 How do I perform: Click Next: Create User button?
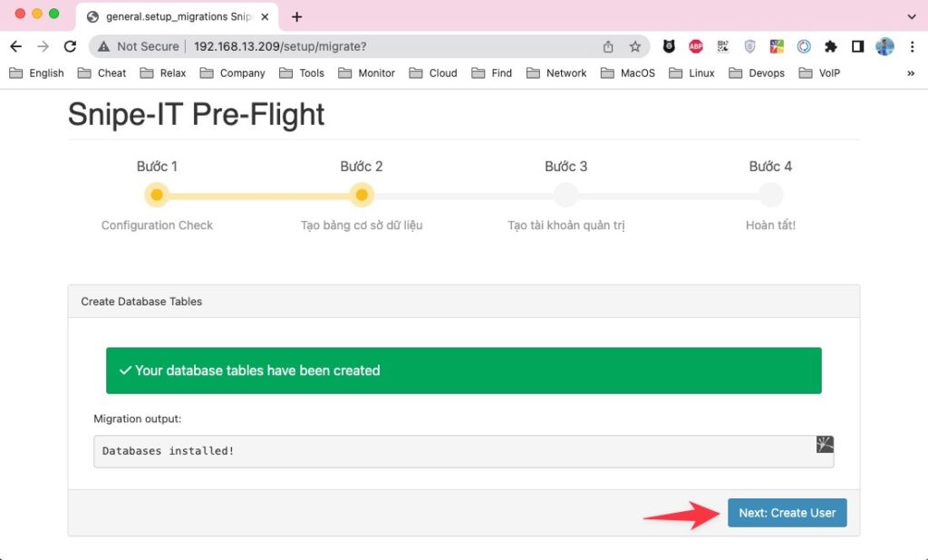788,513
